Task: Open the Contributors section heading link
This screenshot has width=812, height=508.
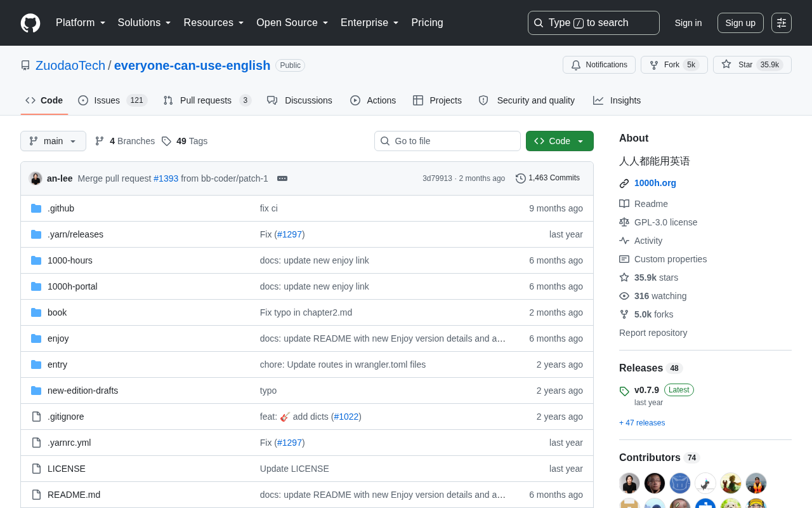Action: coord(659,458)
